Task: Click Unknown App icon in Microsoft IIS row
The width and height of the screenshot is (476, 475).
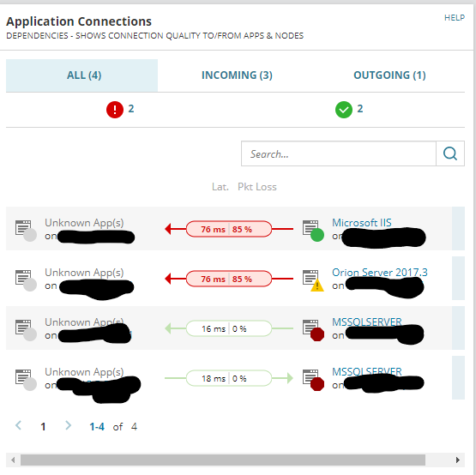Action: pyautogui.click(x=26, y=231)
